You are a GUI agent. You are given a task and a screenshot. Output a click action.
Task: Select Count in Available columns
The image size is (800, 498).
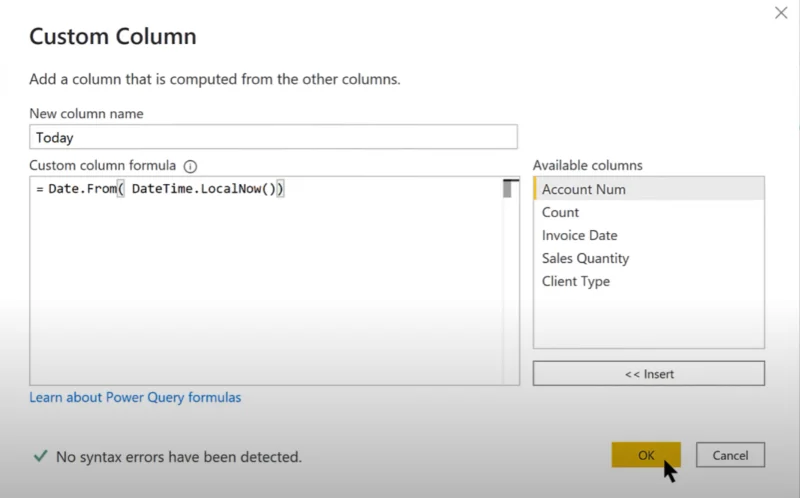[x=648, y=212]
